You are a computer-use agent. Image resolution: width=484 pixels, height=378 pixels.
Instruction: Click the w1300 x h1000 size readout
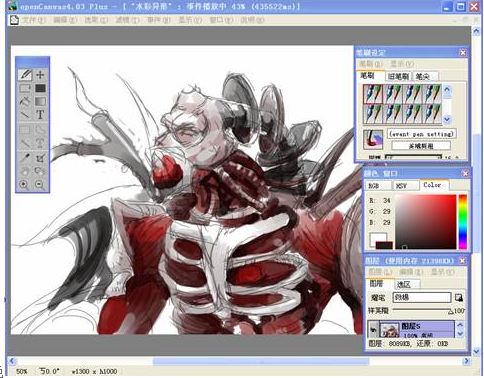pos(94,371)
